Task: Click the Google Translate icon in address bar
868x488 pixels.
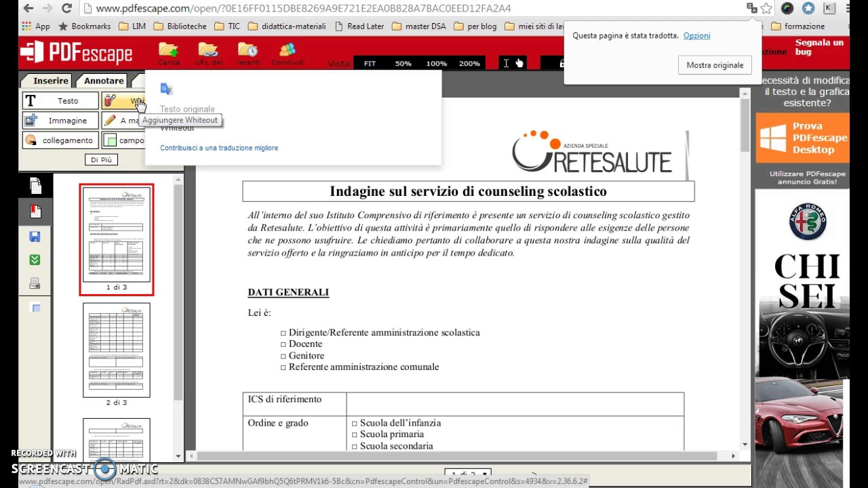Action: point(751,8)
